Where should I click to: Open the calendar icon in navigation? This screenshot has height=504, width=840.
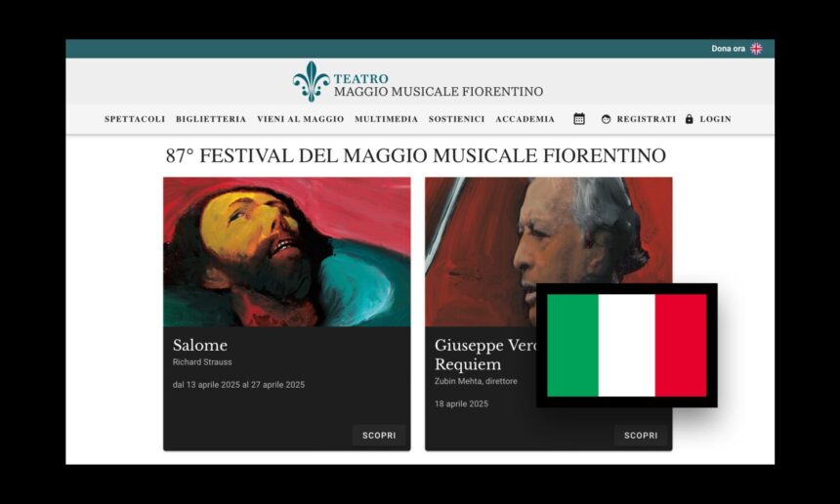coord(579,119)
